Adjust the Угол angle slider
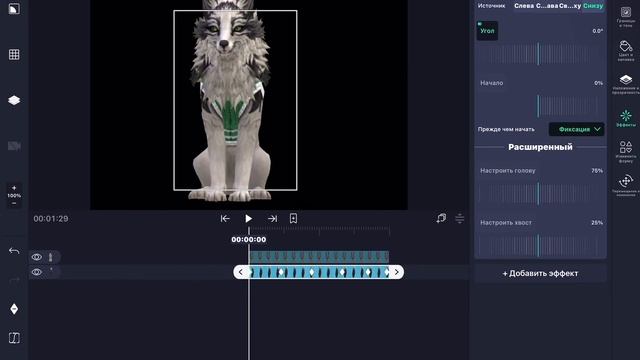Screen dimensions: 640x360 click(x=538, y=54)
